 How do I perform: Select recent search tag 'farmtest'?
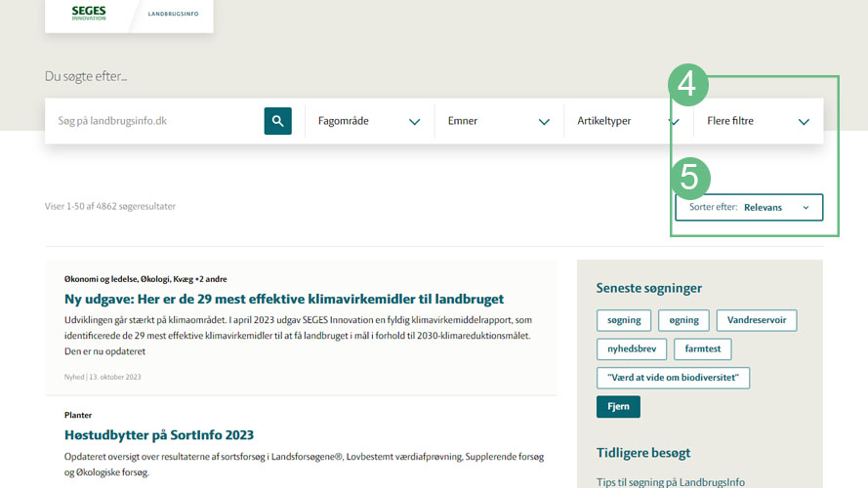702,349
